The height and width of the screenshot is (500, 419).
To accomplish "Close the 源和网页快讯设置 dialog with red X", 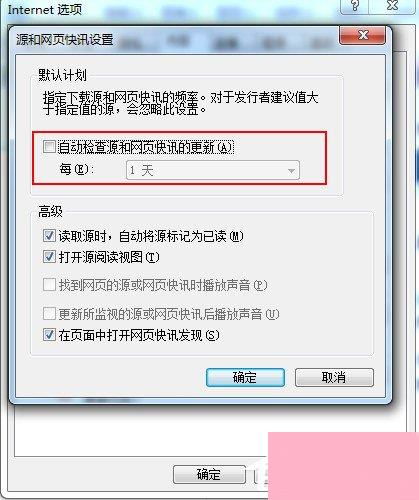I will point(363,35).
